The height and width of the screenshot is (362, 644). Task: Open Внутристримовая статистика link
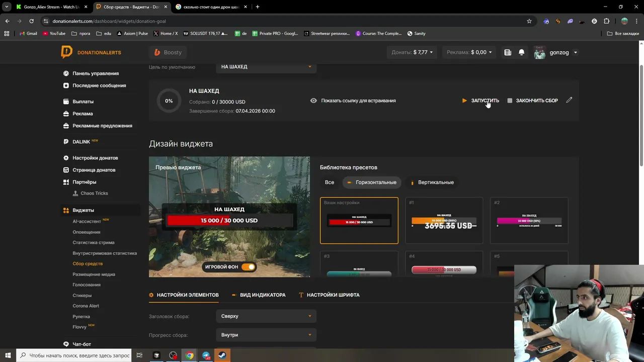[x=105, y=253]
